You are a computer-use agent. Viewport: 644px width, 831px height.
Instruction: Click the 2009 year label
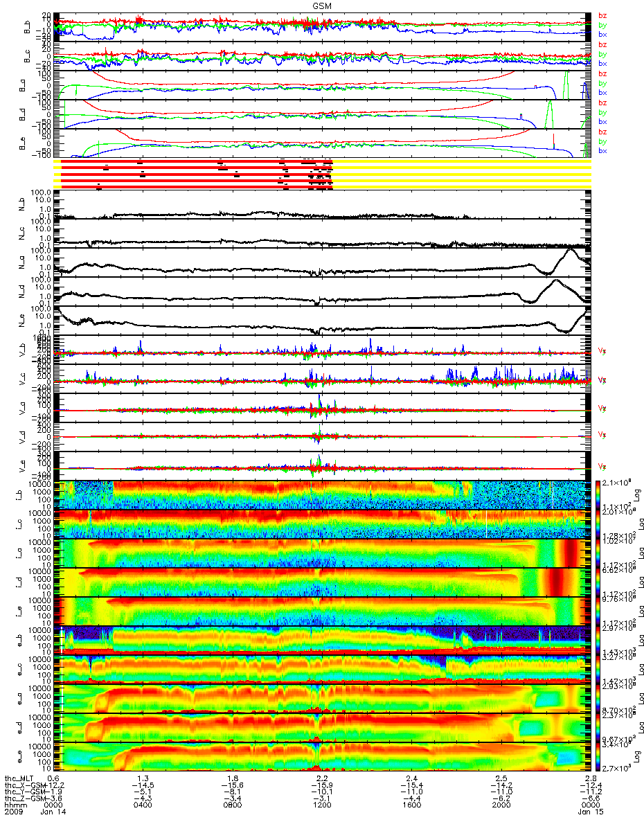pyautogui.click(x=15, y=812)
